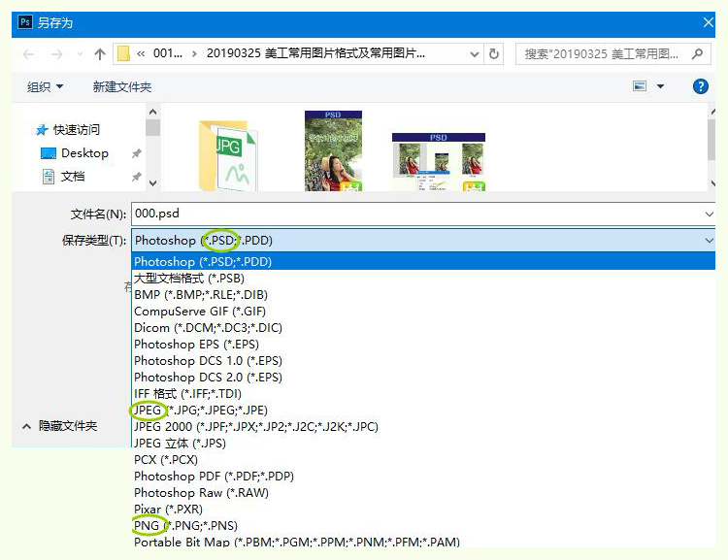
Task: Click the Back navigation arrow
Action: pos(28,54)
